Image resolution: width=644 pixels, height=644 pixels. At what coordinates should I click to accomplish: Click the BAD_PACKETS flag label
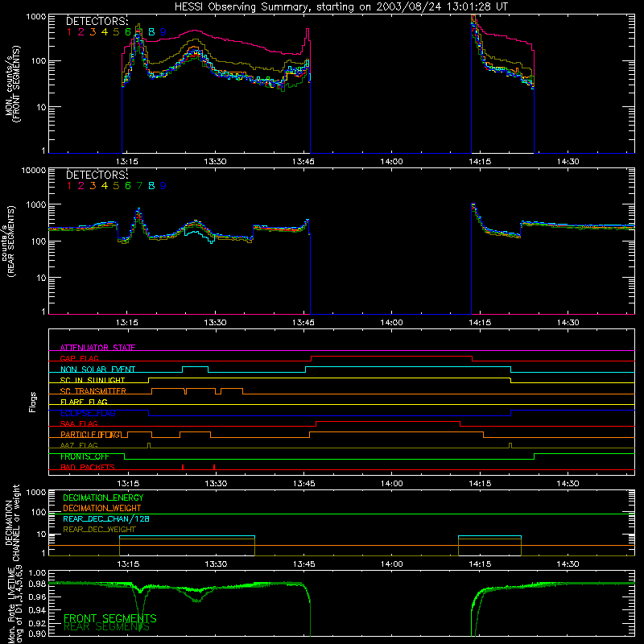(88, 467)
